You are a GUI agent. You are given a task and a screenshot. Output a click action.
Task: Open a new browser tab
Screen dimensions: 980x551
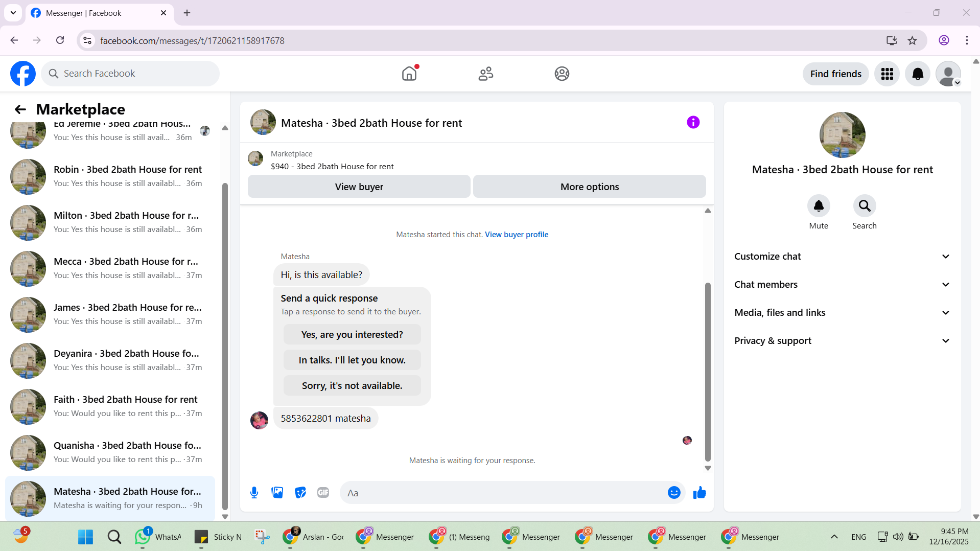point(187,13)
